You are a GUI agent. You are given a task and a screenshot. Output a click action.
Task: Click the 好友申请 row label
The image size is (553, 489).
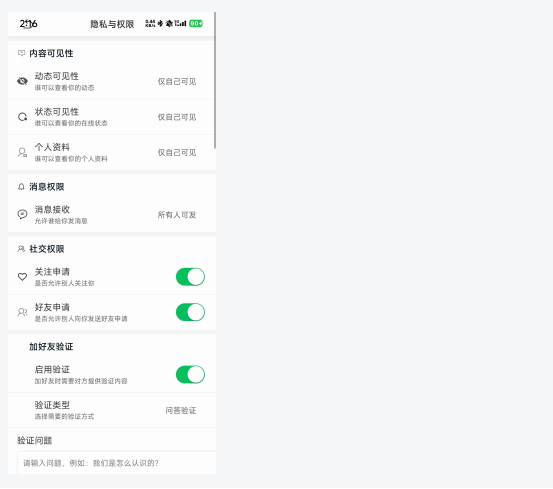[x=52, y=307]
